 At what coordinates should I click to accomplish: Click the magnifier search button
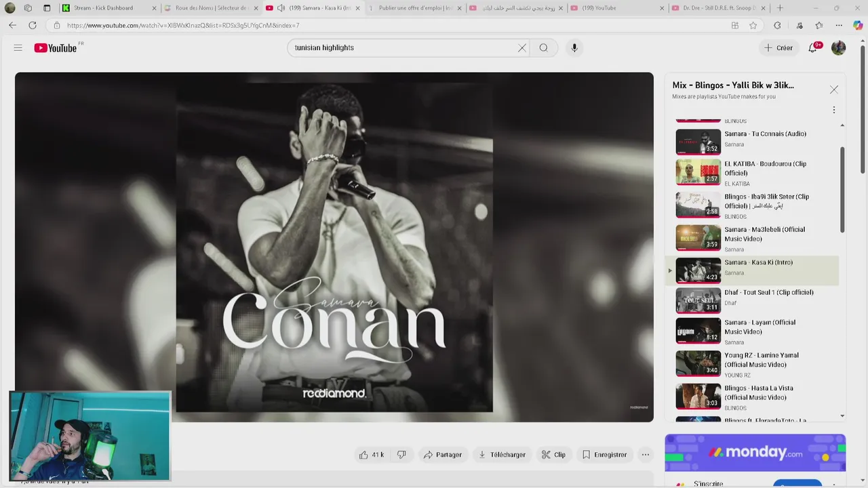[543, 48]
